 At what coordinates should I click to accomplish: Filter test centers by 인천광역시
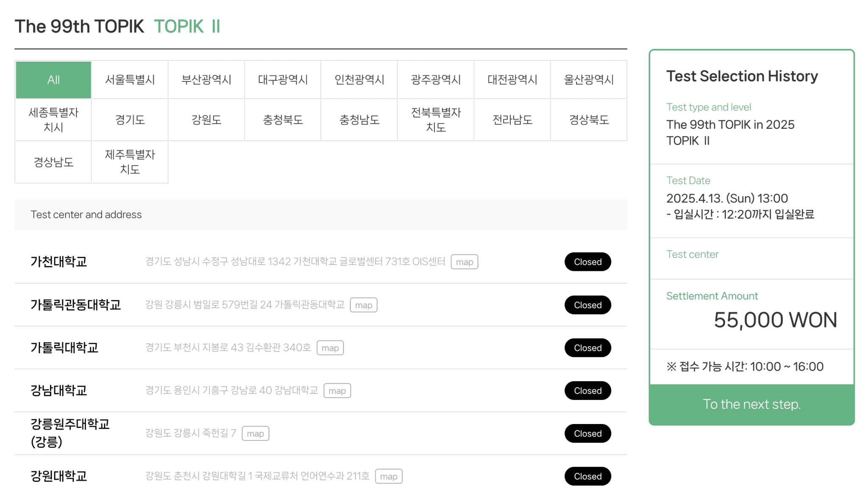(x=359, y=80)
